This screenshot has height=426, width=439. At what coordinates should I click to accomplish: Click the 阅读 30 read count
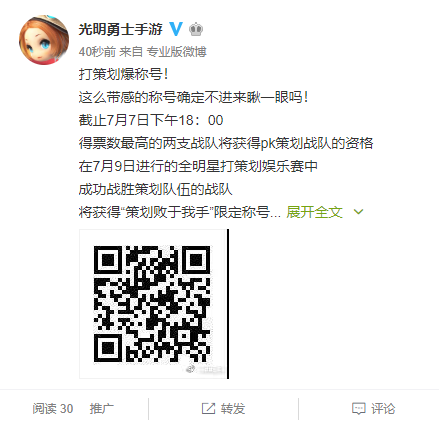53,409
